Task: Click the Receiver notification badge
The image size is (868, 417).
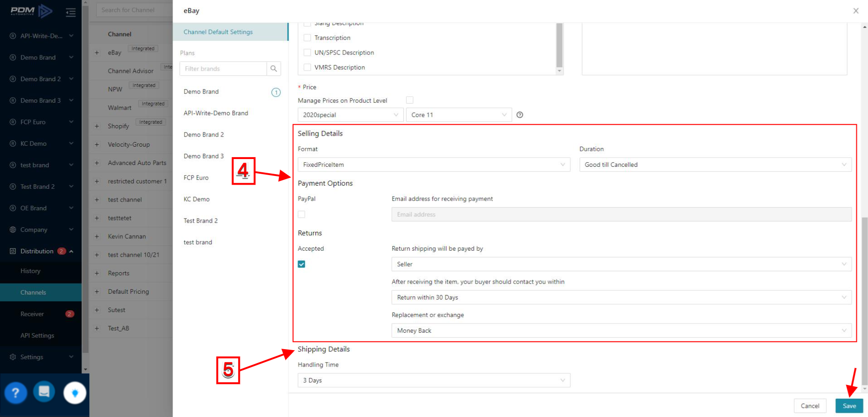Action: point(70,314)
